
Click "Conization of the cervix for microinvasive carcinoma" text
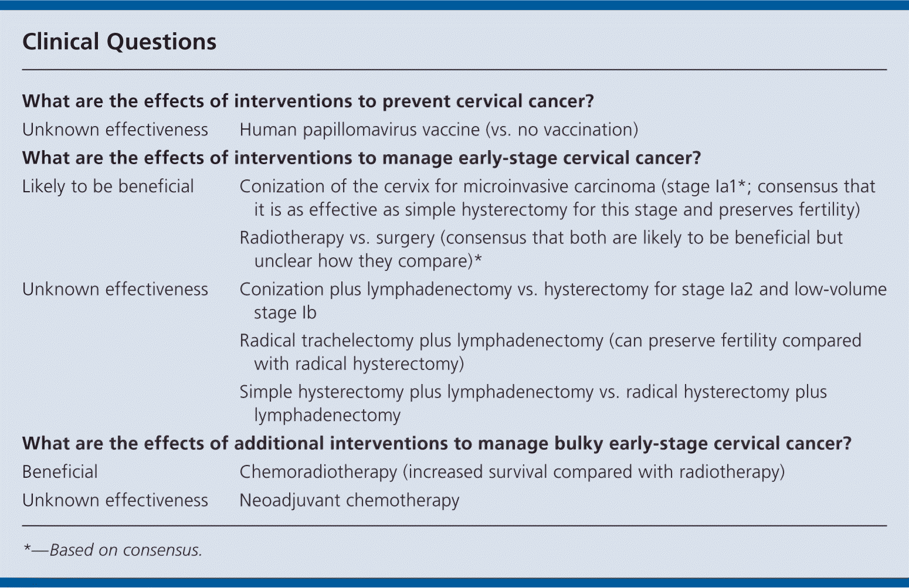[447, 186]
